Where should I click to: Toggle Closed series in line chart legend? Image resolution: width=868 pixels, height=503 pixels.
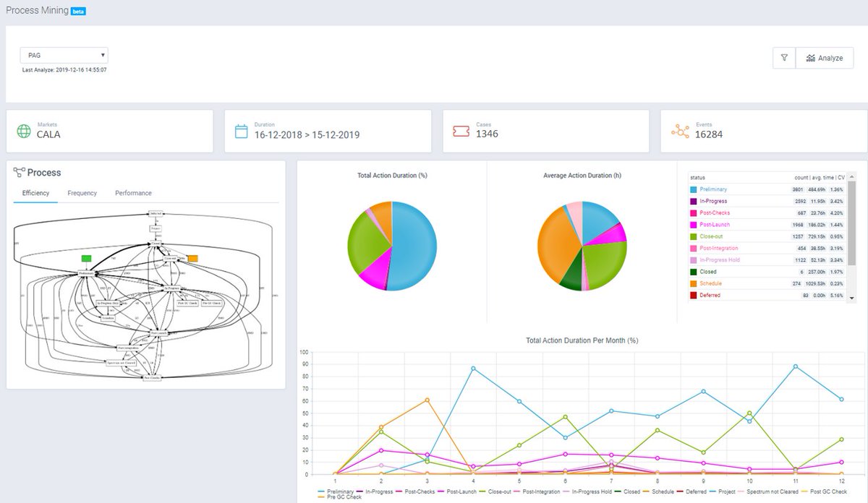pyautogui.click(x=626, y=491)
